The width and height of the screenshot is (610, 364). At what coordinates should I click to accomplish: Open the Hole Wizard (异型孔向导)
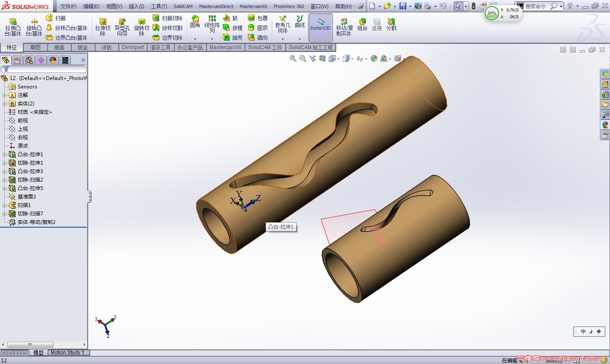pos(122,27)
